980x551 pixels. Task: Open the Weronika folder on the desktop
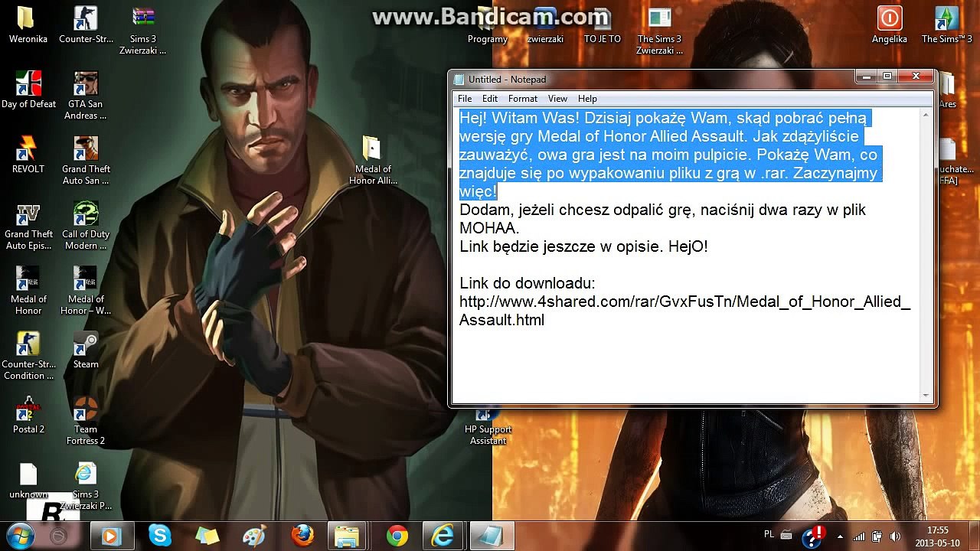(x=28, y=24)
